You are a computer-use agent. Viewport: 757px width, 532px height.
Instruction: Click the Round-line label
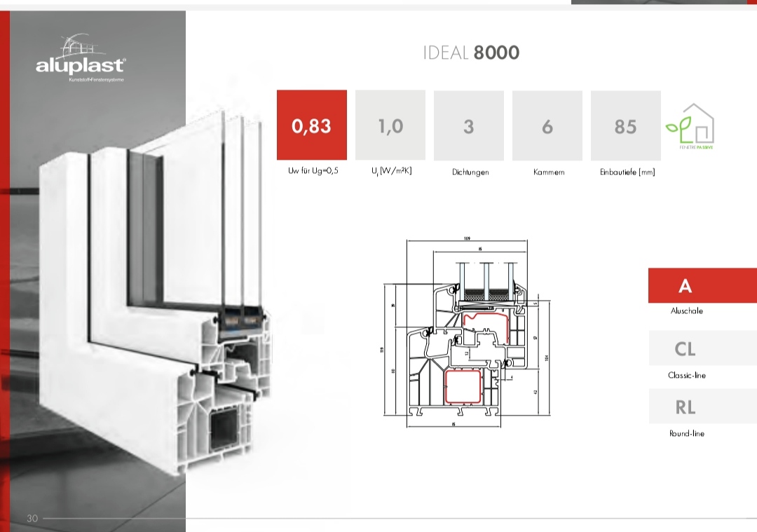[686, 433]
